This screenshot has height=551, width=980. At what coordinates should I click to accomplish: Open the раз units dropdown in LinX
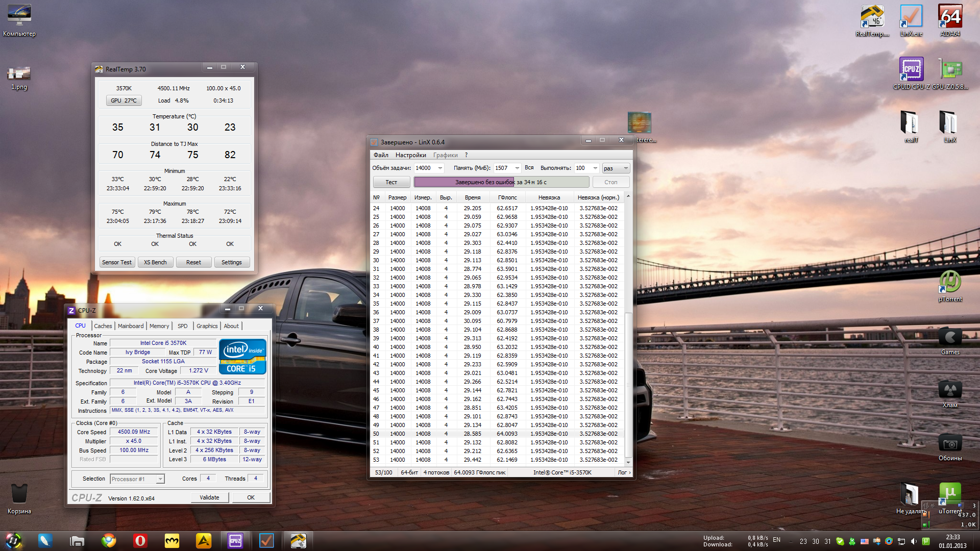(616, 168)
